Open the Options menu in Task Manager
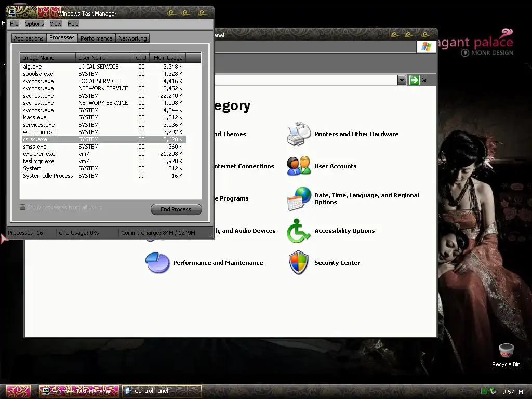The width and height of the screenshot is (532, 399). tap(34, 24)
